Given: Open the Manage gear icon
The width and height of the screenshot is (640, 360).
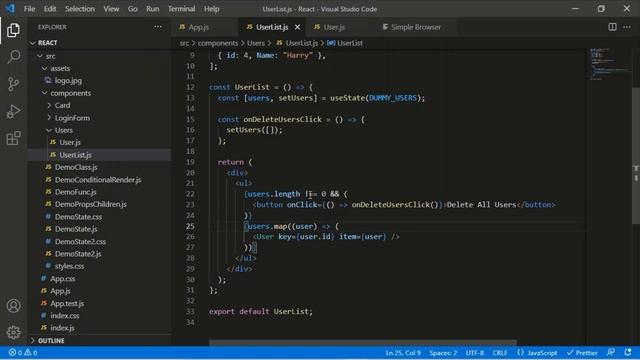Looking at the screenshot, I should [x=13, y=332].
